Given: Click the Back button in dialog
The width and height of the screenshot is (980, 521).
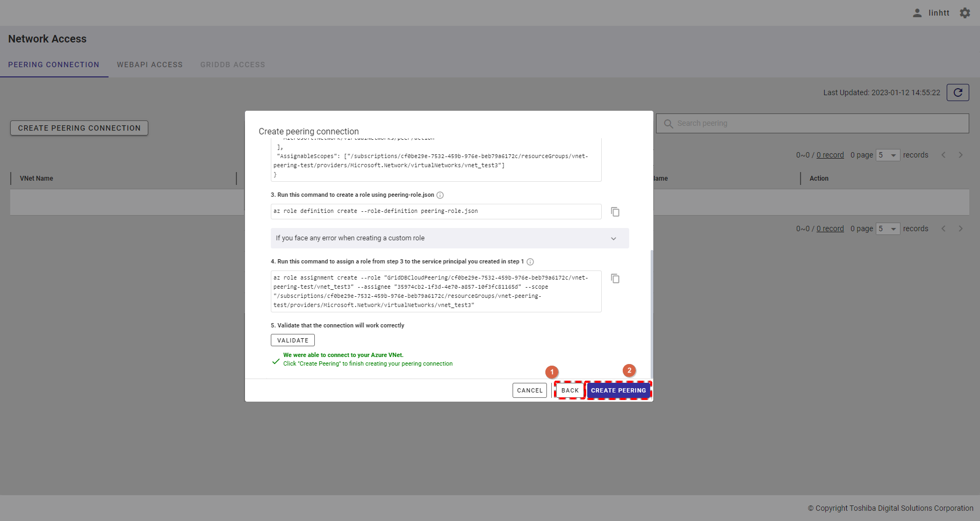Looking at the screenshot, I should pyautogui.click(x=570, y=390).
